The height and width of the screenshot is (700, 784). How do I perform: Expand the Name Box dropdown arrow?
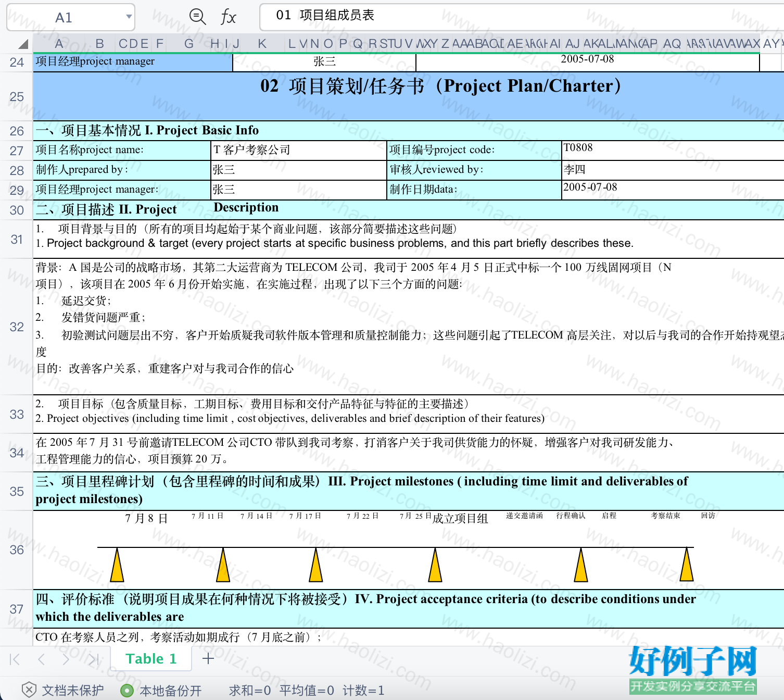coord(129,17)
